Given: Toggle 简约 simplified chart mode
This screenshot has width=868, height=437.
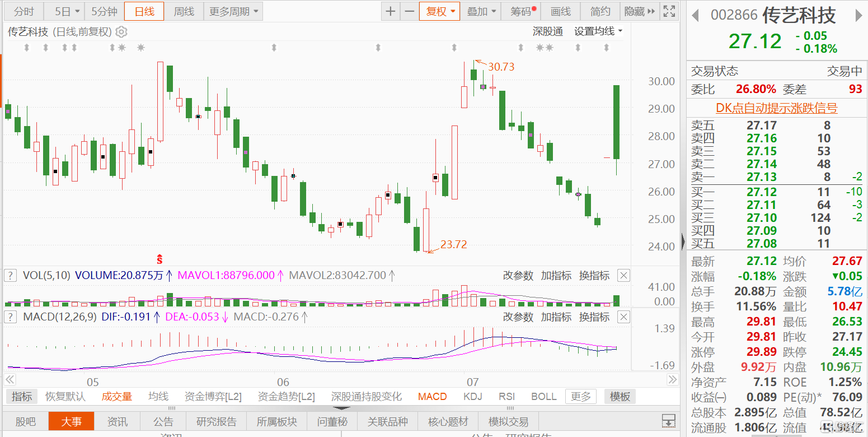Looking at the screenshot, I should click(x=600, y=11).
